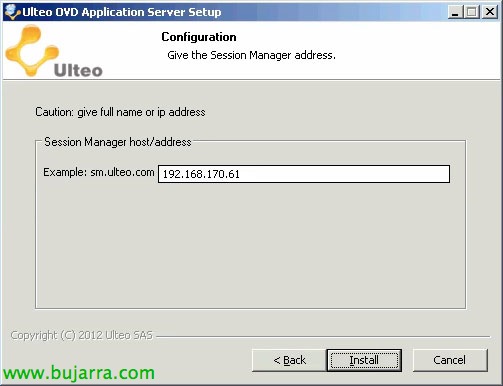The width and height of the screenshot is (503, 386).
Task: Click 'Session Manager host/address' group label
Action: pyautogui.click(x=118, y=142)
